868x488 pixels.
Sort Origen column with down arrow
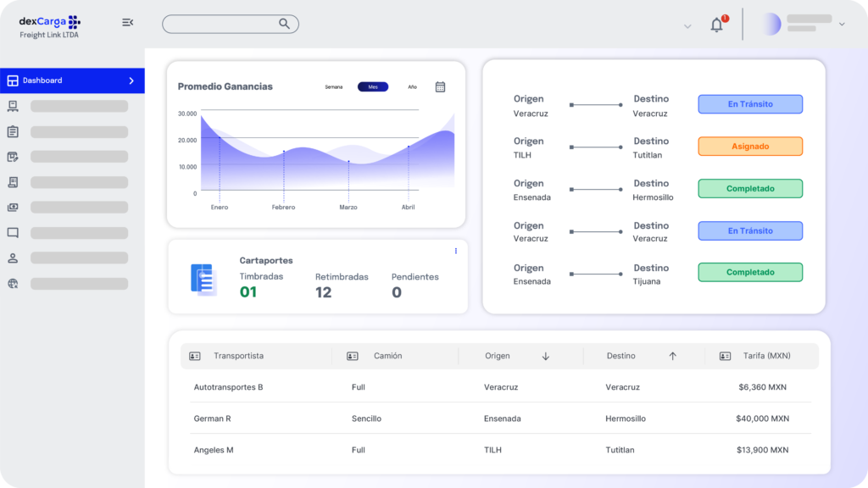[x=545, y=357]
